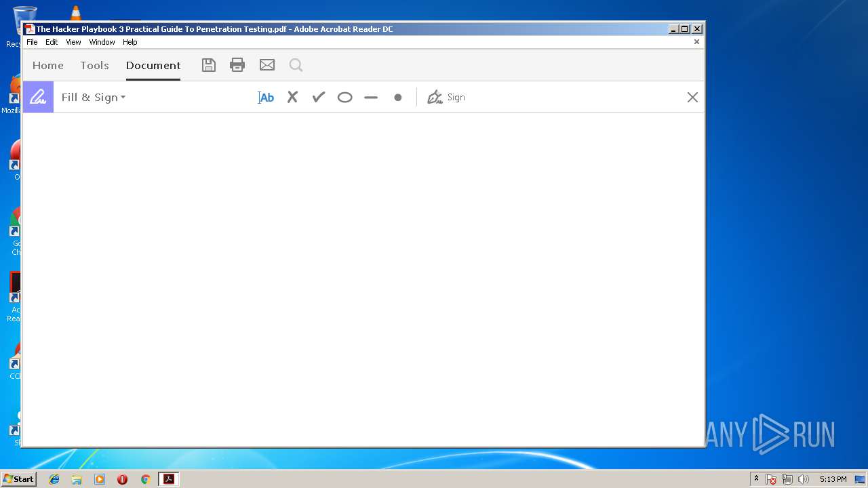This screenshot has height=488, width=868.
Task: Click the Find text magnifier icon
Action: click(x=296, y=65)
